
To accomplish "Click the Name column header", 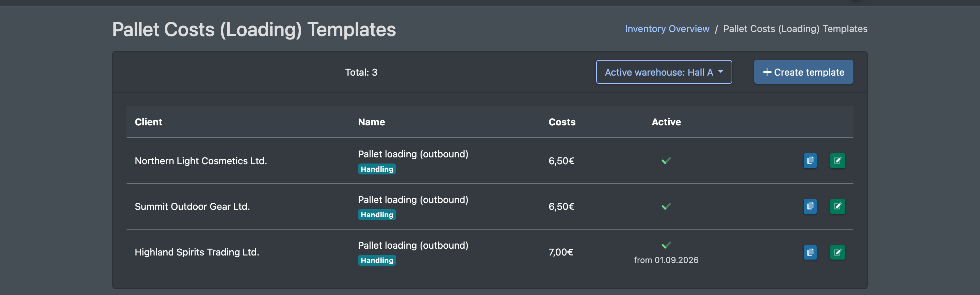I will (371, 122).
